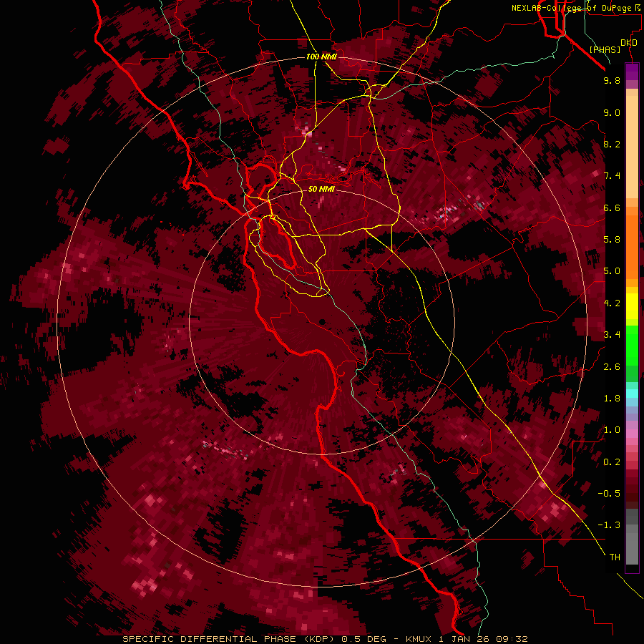Click the 0.2 value on color scale
The width and height of the screenshot is (644, 644).
(x=612, y=462)
